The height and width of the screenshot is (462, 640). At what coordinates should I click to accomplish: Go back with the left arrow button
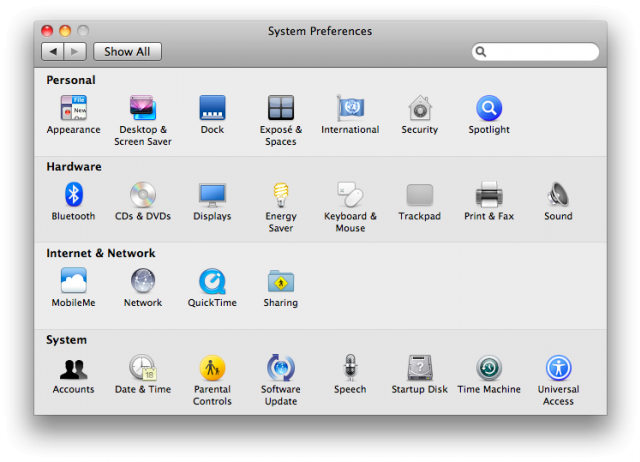tap(53, 52)
